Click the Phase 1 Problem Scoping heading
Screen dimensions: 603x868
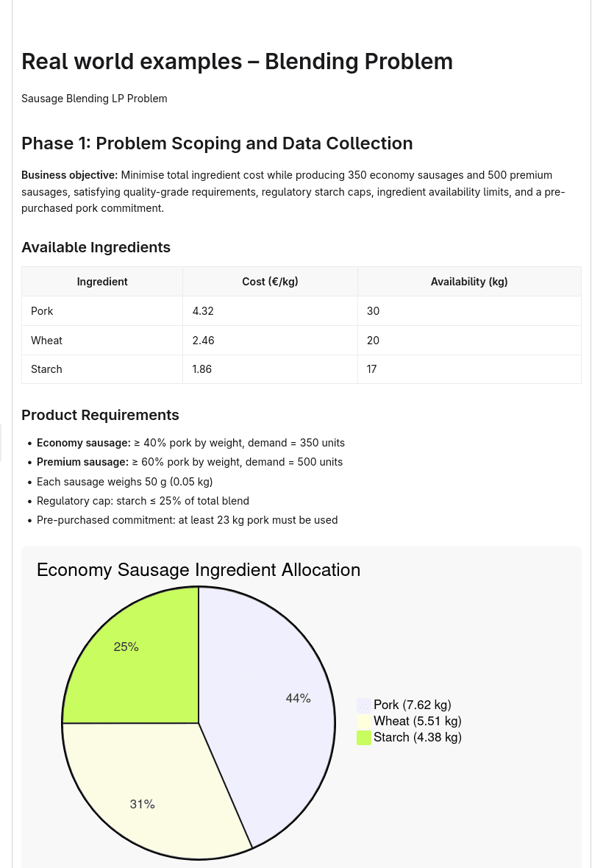click(x=217, y=143)
